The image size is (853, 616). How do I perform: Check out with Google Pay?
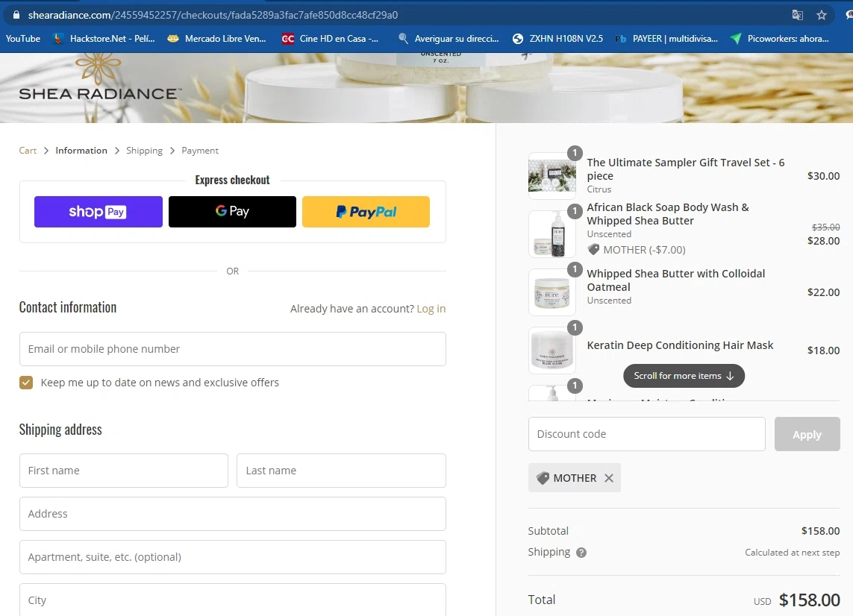pos(232,212)
